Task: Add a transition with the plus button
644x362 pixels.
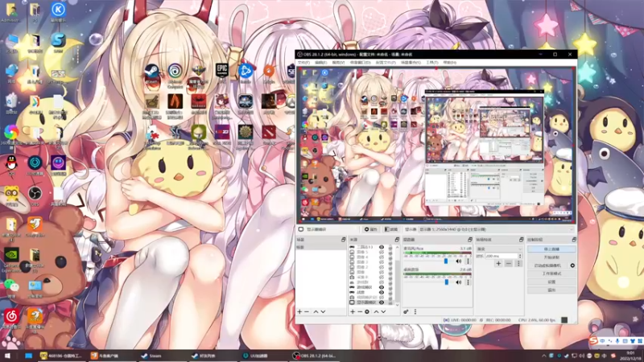Action: click(x=498, y=264)
